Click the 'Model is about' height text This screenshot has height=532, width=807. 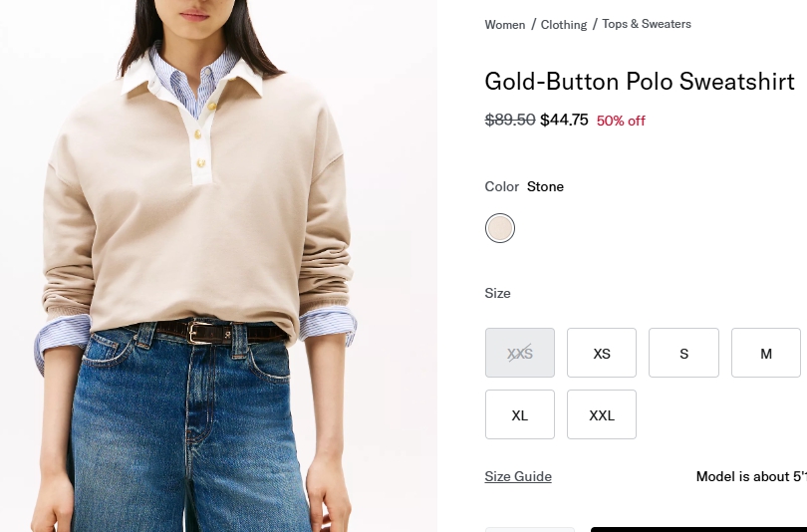click(x=750, y=476)
